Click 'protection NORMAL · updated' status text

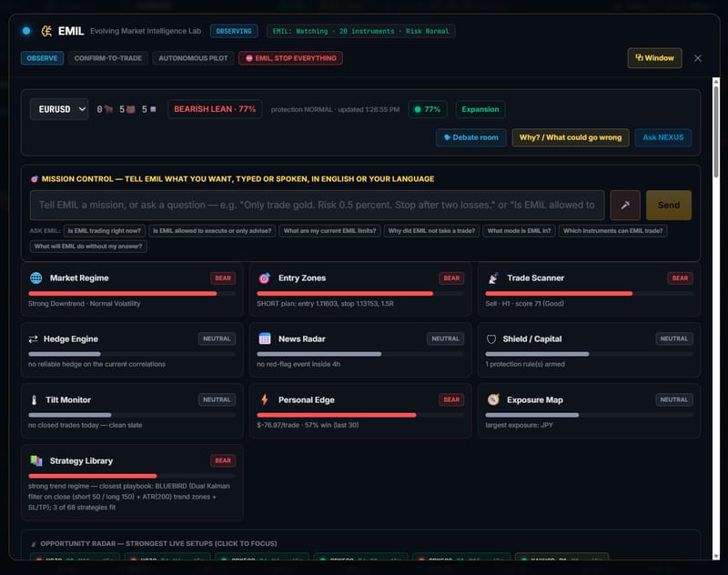pyautogui.click(x=335, y=110)
